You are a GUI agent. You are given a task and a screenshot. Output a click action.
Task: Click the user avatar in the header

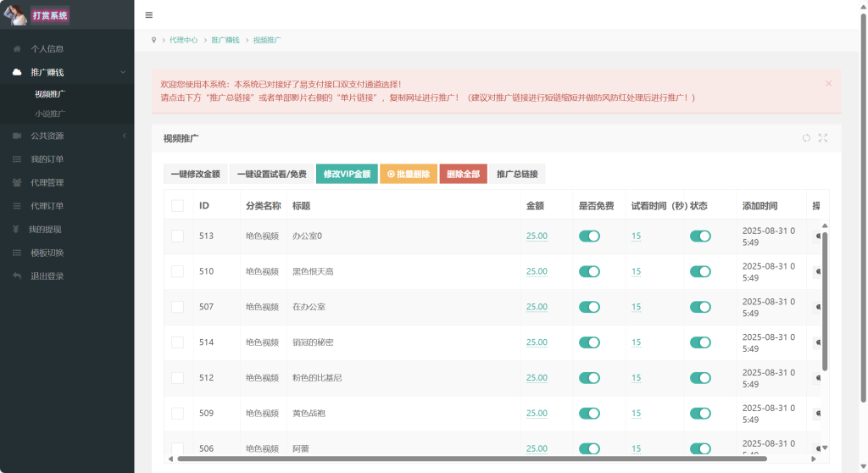click(15, 14)
